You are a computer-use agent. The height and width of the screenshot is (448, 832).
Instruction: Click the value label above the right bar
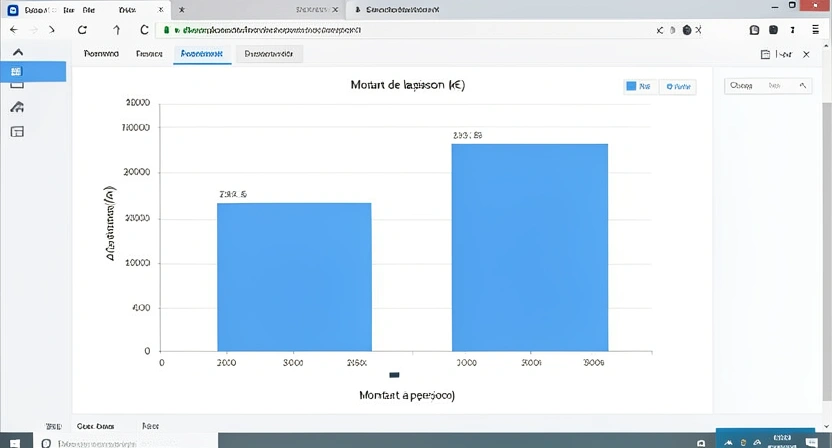(467, 135)
